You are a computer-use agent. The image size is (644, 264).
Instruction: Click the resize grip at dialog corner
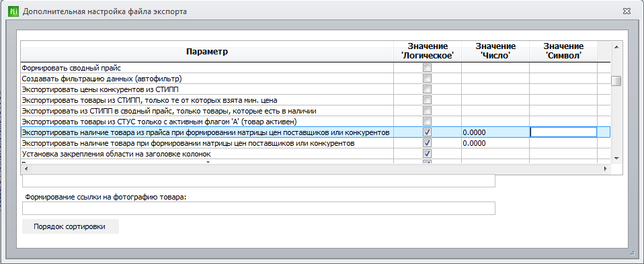[633, 254]
